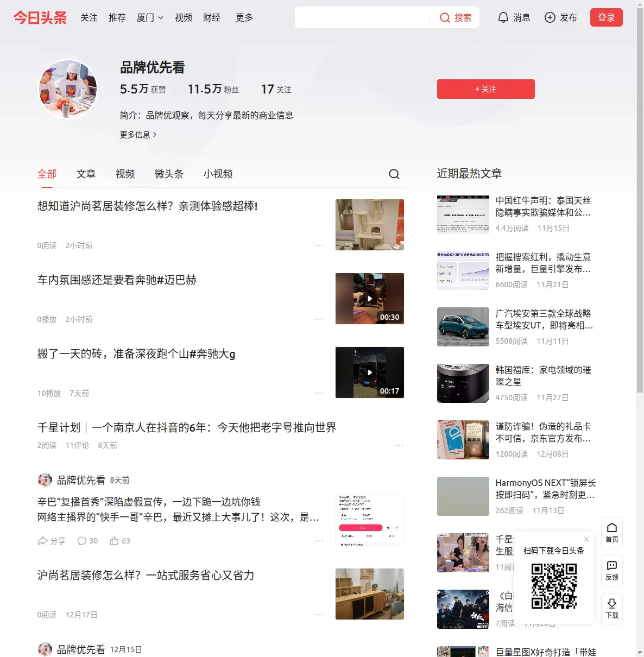Screen dimensions: 644x657
Task: Open hot article 把握搜索红利
Action: coord(544,263)
